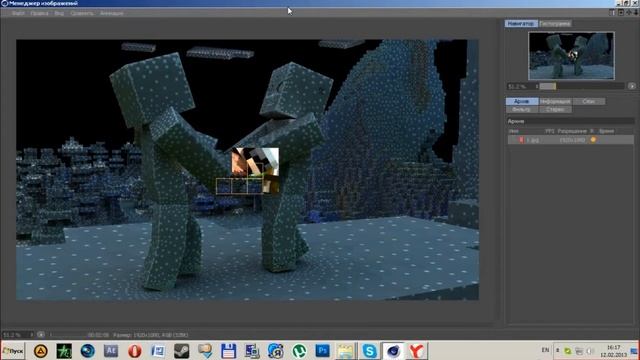
Task: Click the Разрешение column header
Action: pyautogui.click(x=572, y=131)
